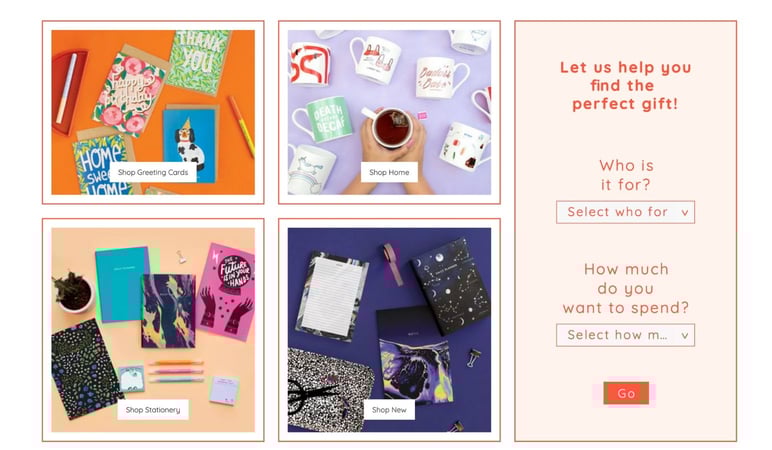Click the dog with party hat card
This screenshot has width=772, height=450.
[190, 144]
